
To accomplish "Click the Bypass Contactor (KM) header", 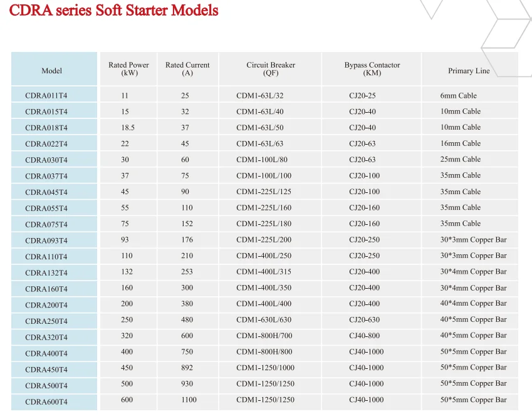I will (372, 69).
